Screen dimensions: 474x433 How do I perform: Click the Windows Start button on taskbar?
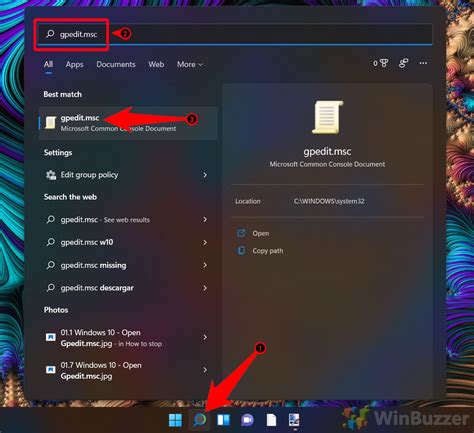point(175,420)
